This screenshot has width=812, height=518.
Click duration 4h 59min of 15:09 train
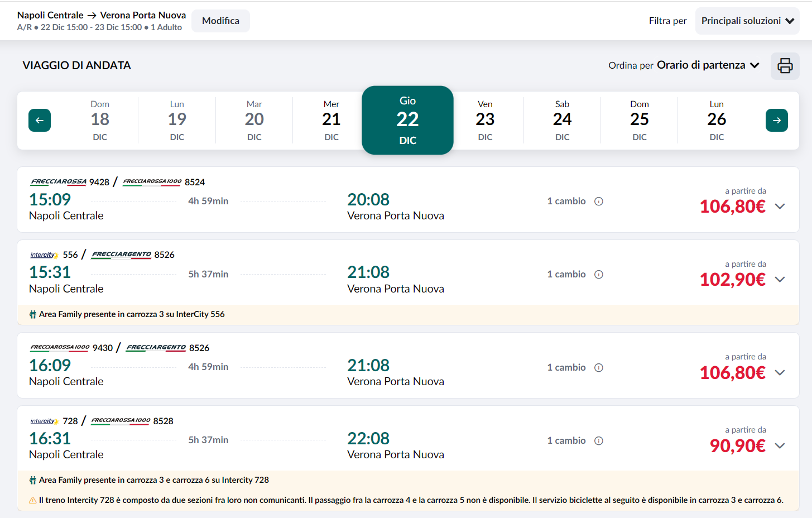208,202
